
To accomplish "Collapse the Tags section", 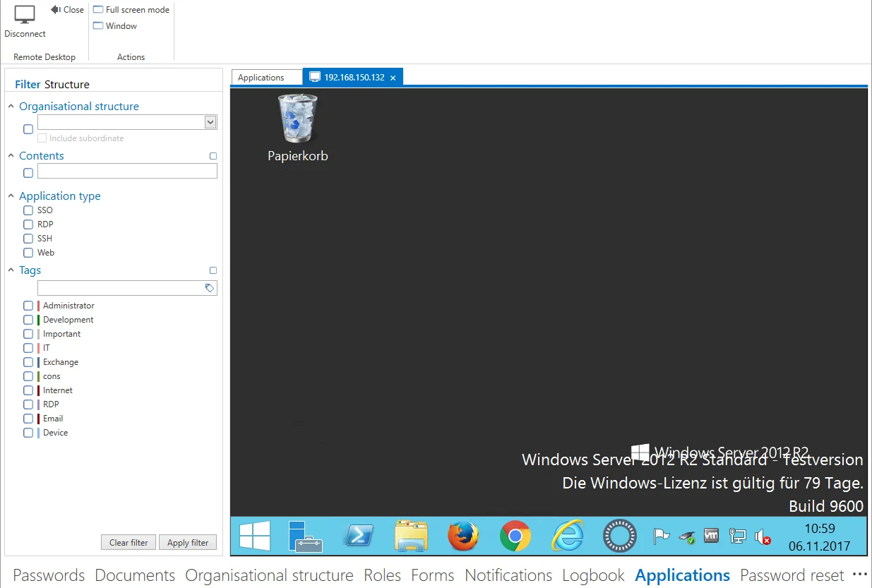I will pos(11,270).
